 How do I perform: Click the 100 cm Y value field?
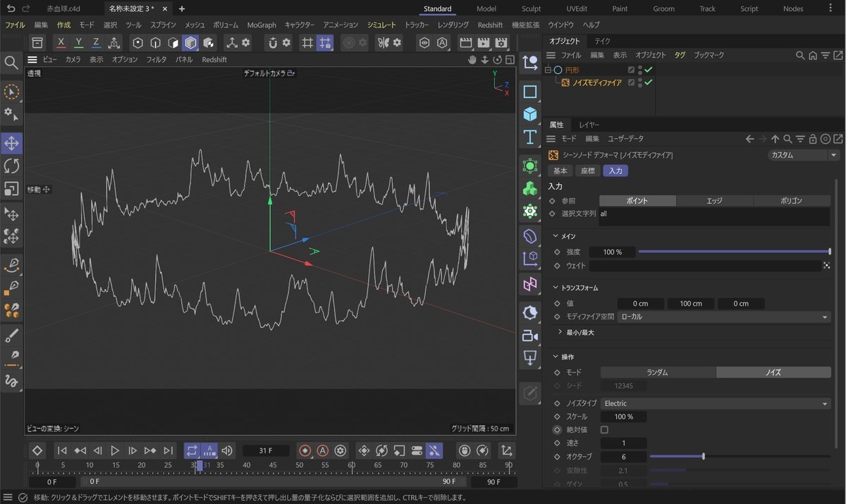point(690,304)
